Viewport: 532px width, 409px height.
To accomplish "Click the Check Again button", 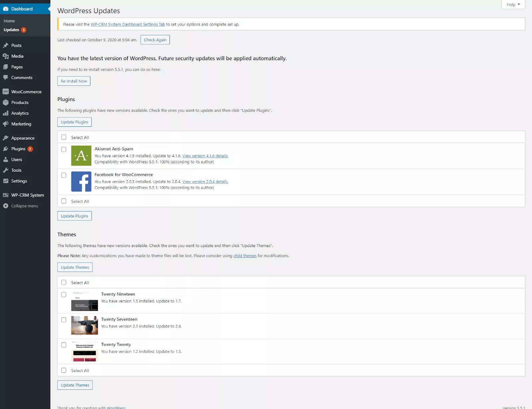I will click(155, 40).
